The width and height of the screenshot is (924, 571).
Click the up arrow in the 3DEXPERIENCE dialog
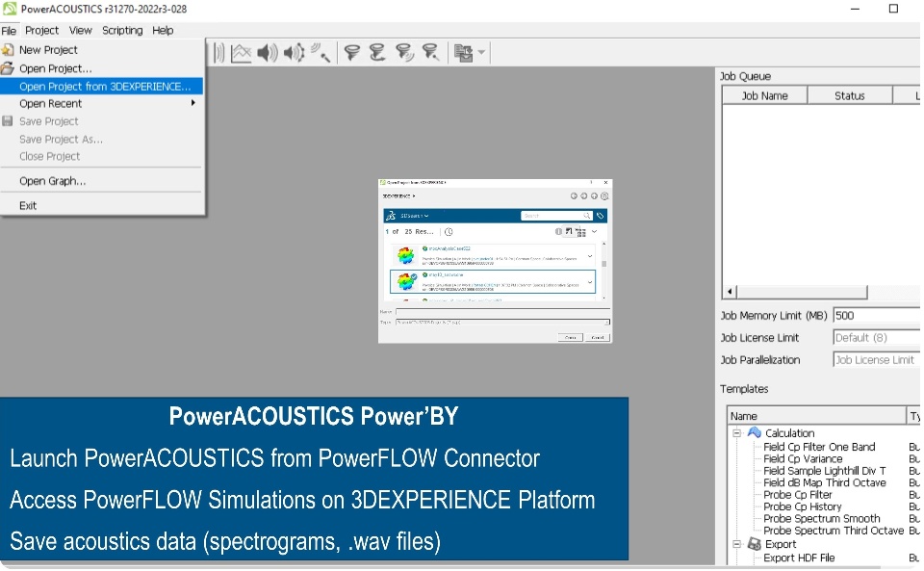point(594,196)
